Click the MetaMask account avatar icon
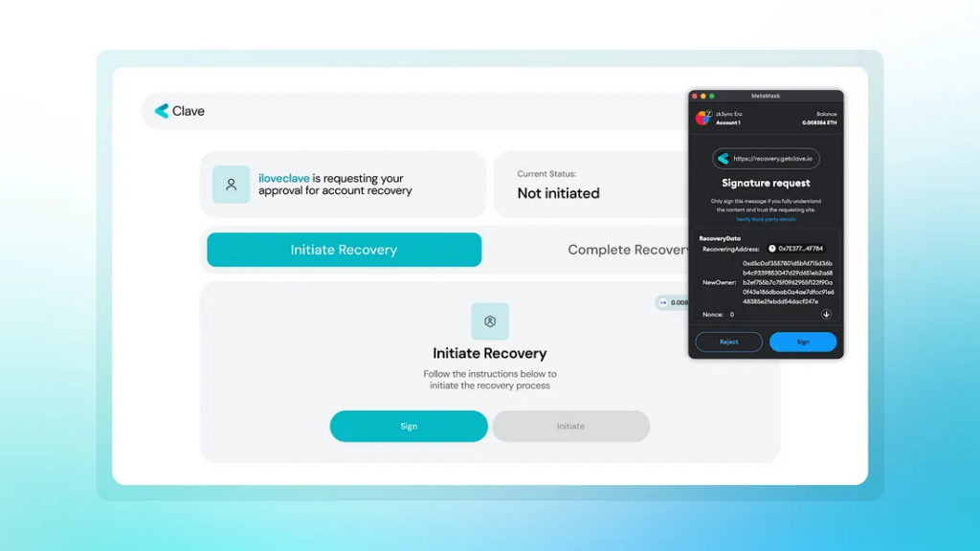This screenshot has width=980, height=551. click(x=703, y=118)
